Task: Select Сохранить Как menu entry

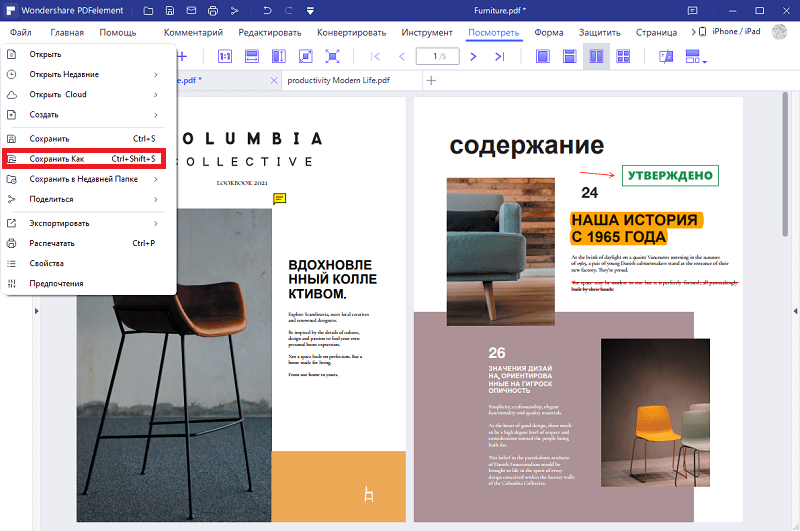Action: [x=84, y=159]
